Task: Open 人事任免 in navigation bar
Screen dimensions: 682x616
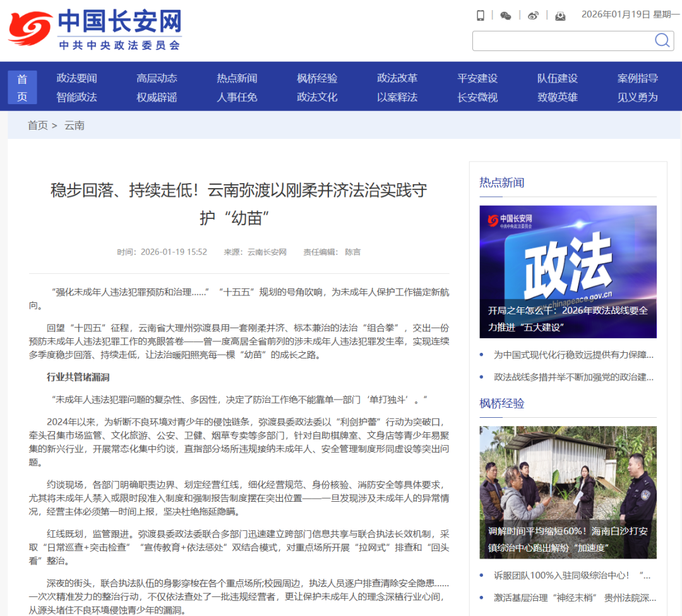Action: tap(237, 97)
